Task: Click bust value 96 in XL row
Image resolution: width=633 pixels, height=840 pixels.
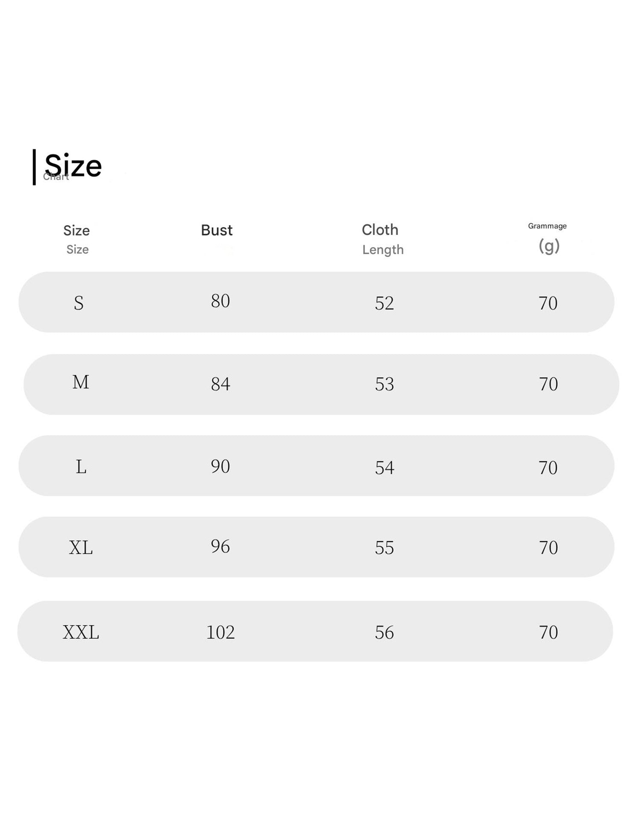Action: pyautogui.click(x=220, y=546)
